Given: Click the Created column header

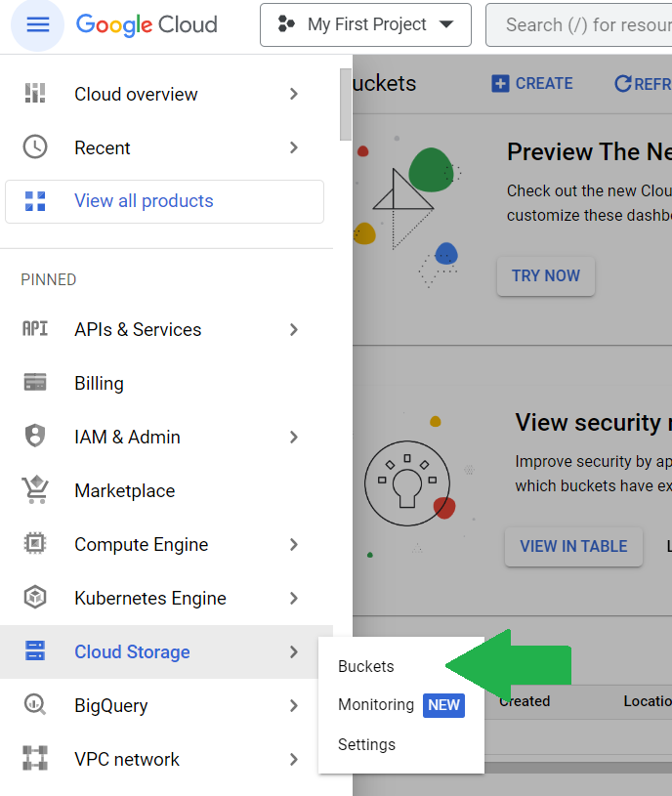Looking at the screenshot, I should click(525, 701).
